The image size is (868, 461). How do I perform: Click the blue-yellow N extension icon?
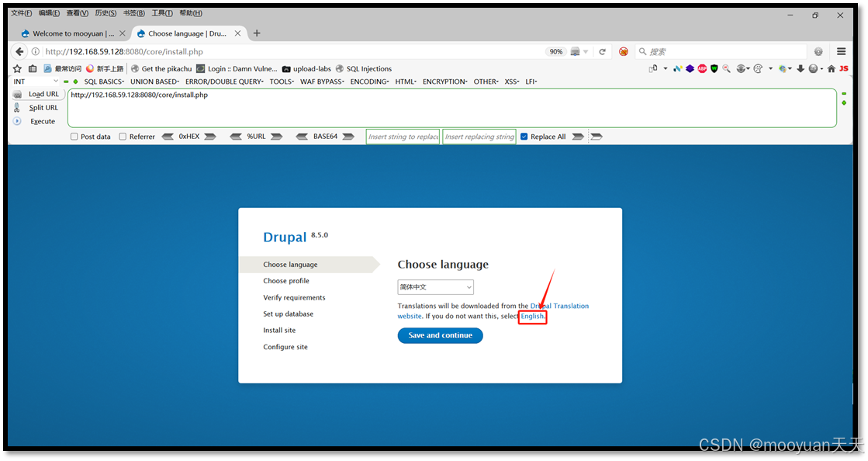coord(678,69)
